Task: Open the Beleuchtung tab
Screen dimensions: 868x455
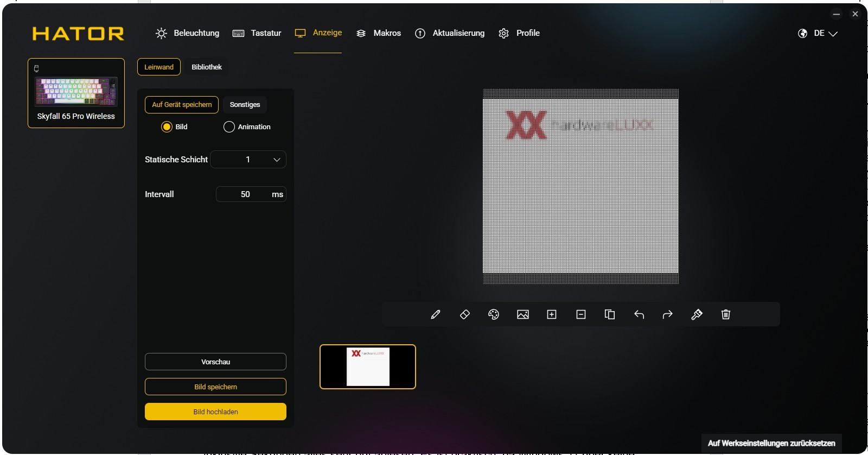Action: pyautogui.click(x=187, y=33)
